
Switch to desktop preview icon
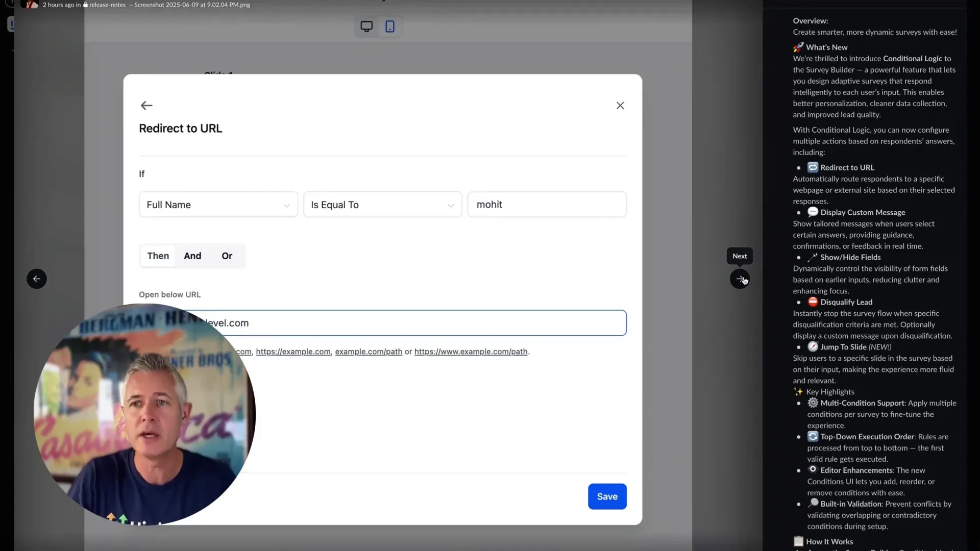click(366, 27)
